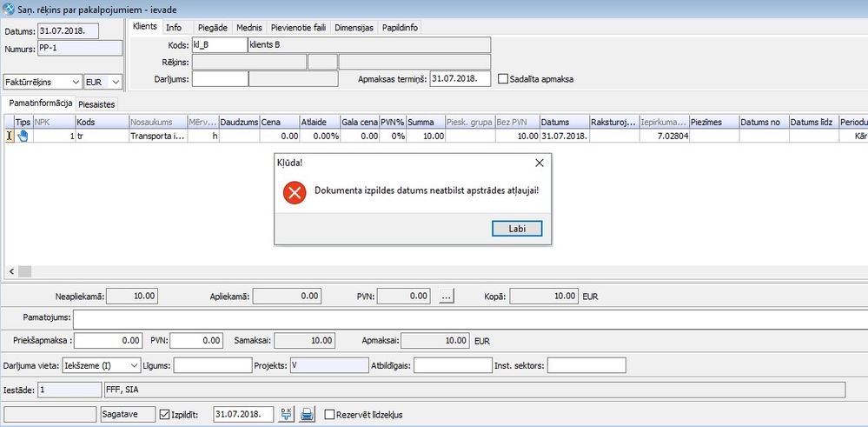Click the Bez PVN column header
This screenshot has width=868, height=427.
(517, 122)
